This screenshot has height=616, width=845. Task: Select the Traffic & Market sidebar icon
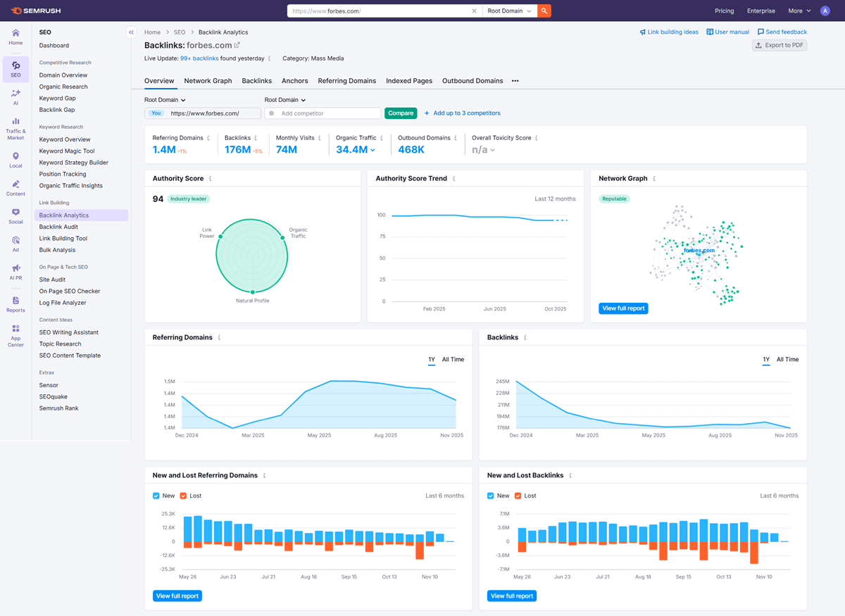(x=15, y=124)
